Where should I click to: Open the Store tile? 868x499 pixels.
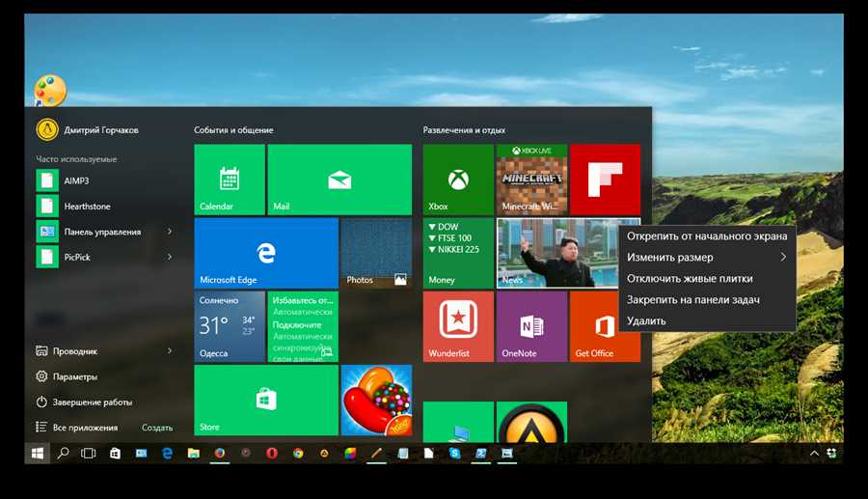coord(266,400)
